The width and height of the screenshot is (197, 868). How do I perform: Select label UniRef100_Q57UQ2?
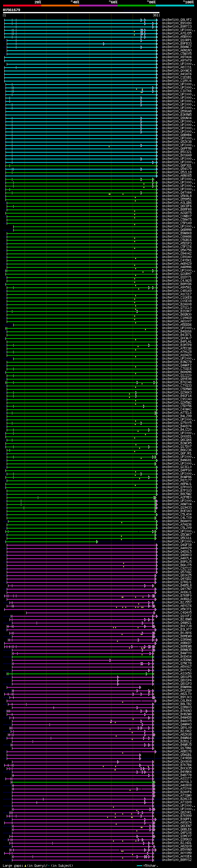[177, 572]
